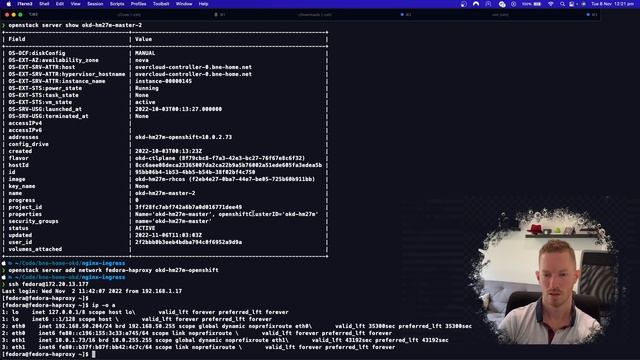Viewport: 640px width, 360px height.
Task: Click the launched_at timestamp 2022-10-03T00:13:27
Action: pos(178,109)
